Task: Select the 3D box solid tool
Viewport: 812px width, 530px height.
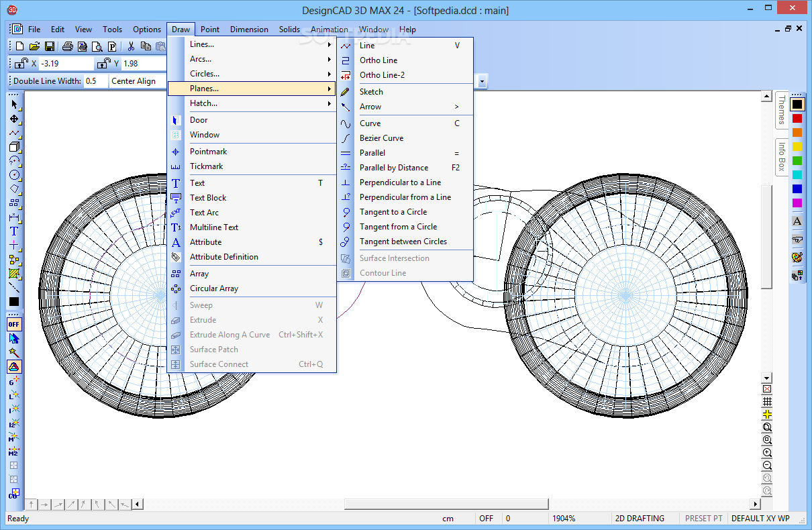Action: pyautogui.click(x=14, y=147)
